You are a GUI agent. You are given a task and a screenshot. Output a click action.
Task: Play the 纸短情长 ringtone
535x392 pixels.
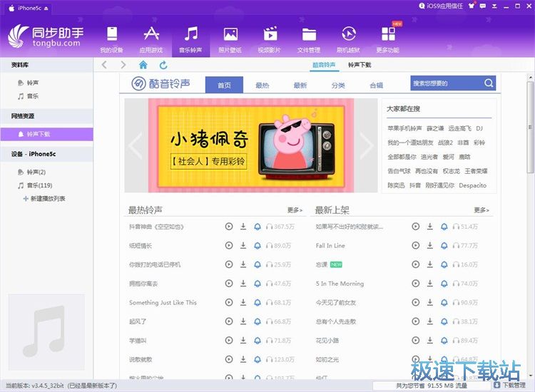tap(229, 245)
